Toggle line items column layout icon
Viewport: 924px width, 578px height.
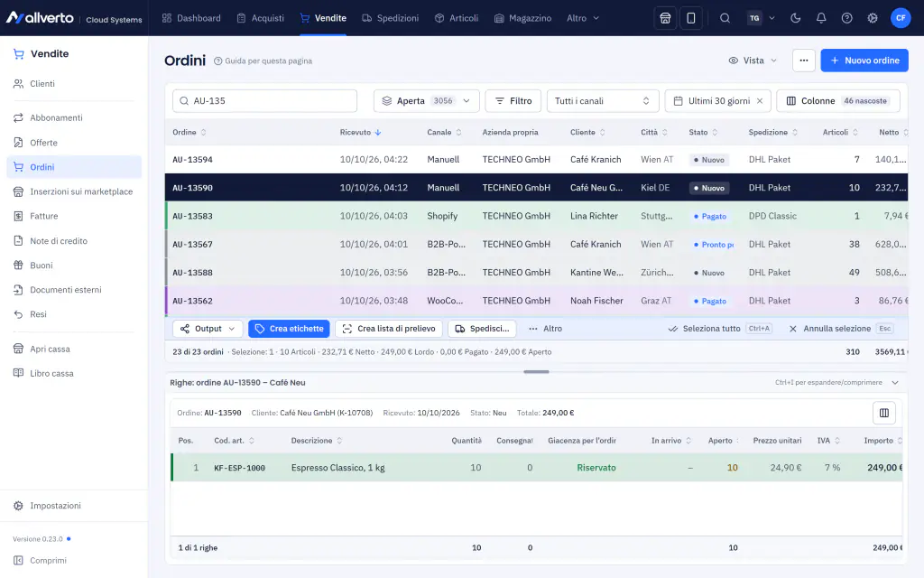[884, 413]
